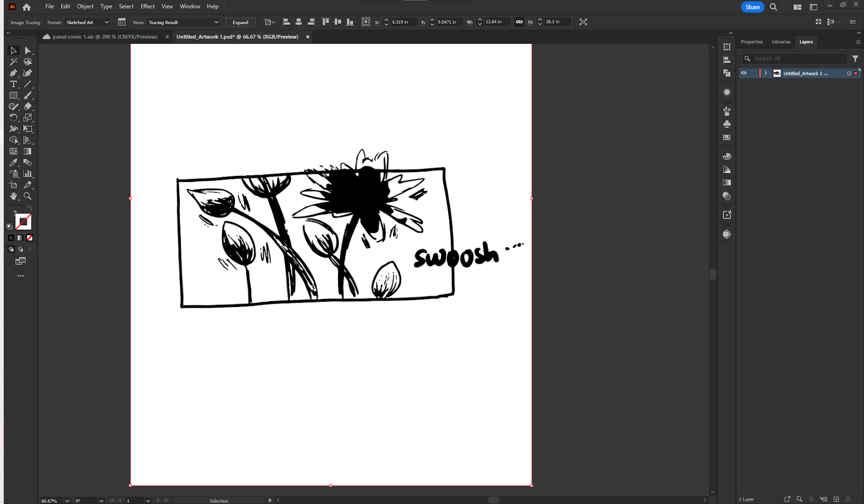Toggle visibility of Untitled_Artwork 1 layer
This screenshot has width=864, height=504.
[x=744, y=73]
